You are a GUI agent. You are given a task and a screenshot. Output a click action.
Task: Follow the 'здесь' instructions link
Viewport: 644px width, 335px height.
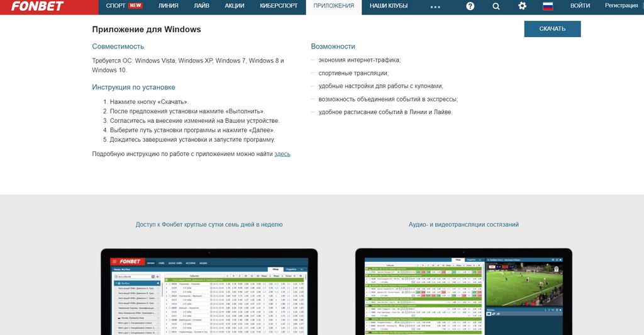click(282, 154)
